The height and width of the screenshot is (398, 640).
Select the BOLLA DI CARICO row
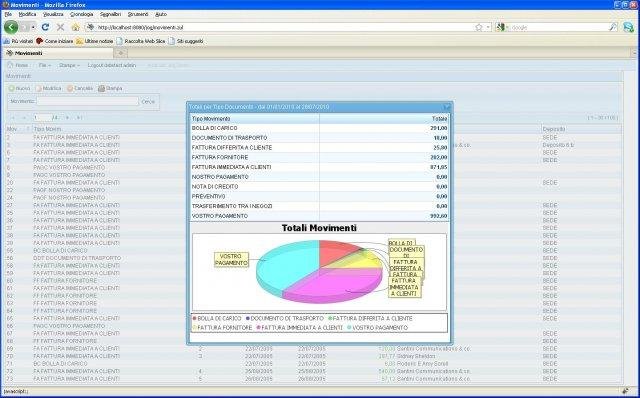(x=320, y=128)
